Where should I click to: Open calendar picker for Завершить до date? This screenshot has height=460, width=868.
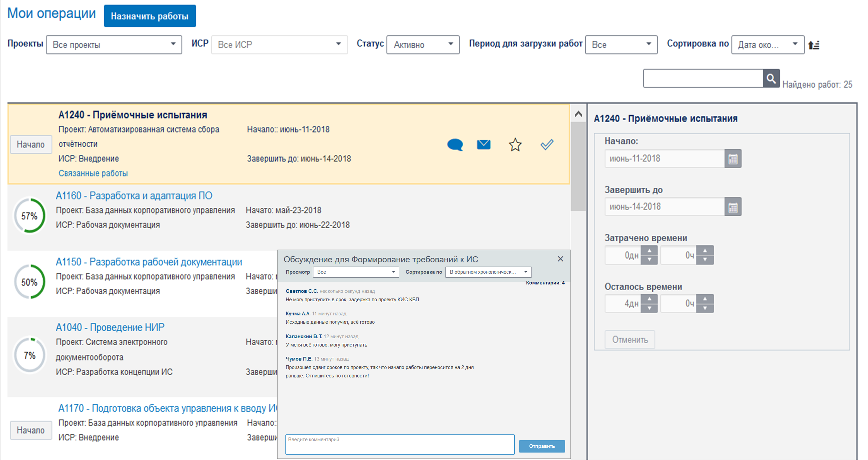pyautogui.click(x=732, y=207)
